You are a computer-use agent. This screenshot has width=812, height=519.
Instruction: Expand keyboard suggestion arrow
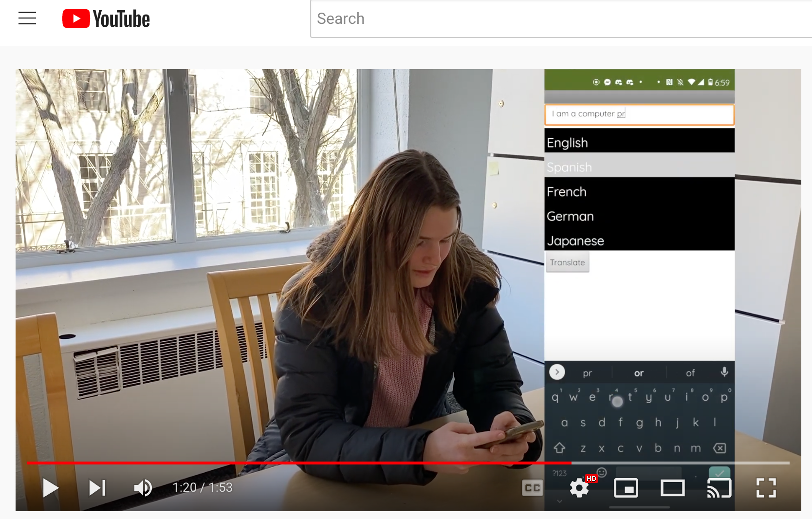click(x=557, y=372)
